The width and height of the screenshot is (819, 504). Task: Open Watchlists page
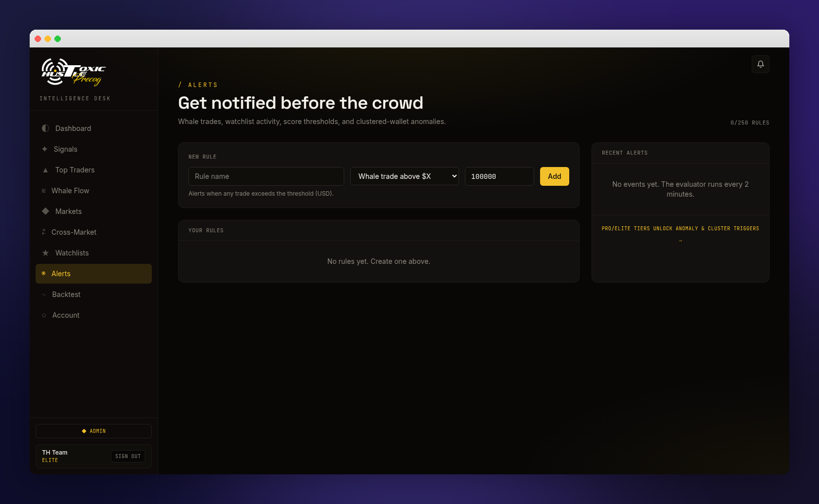click(x=93, y=253)
